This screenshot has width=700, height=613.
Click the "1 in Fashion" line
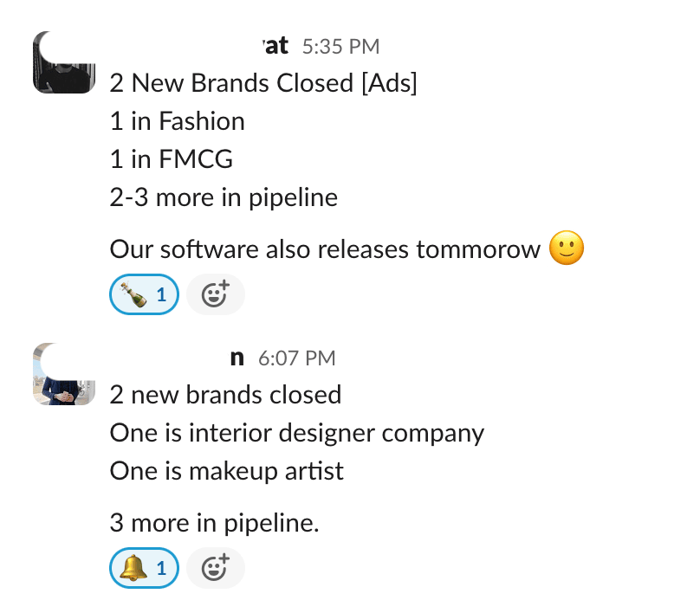click(x=177, y=121)
